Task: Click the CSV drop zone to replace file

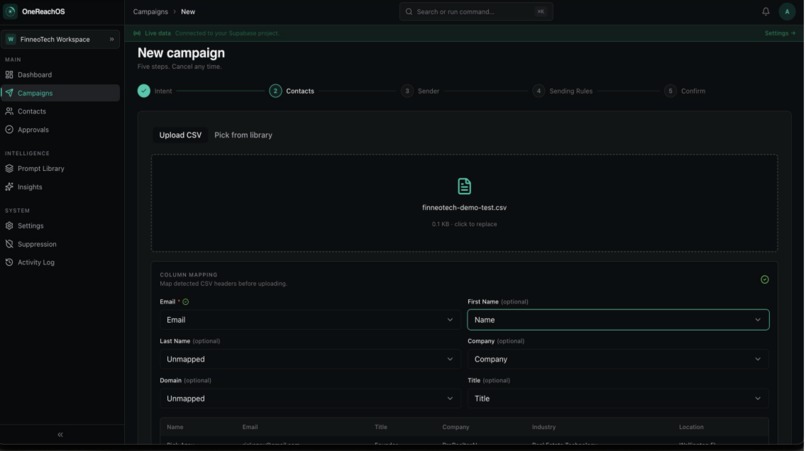Action: point(464,203)
